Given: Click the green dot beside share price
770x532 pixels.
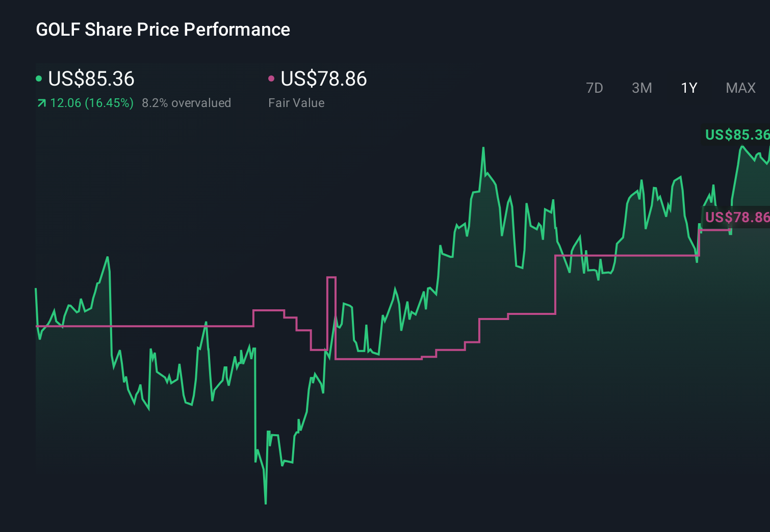Looking at the screenshot, I should pos(39,78).
